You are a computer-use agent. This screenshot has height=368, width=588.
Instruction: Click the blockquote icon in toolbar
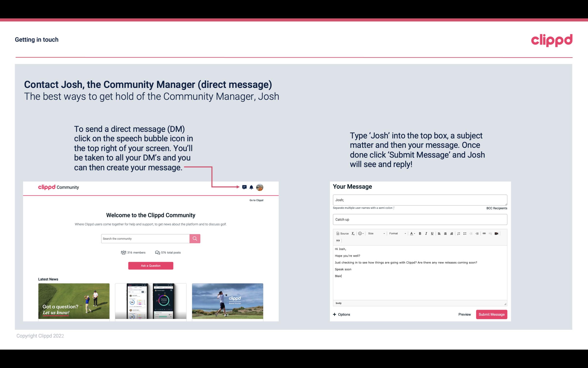pyautogui.click(x=337, y=241)
